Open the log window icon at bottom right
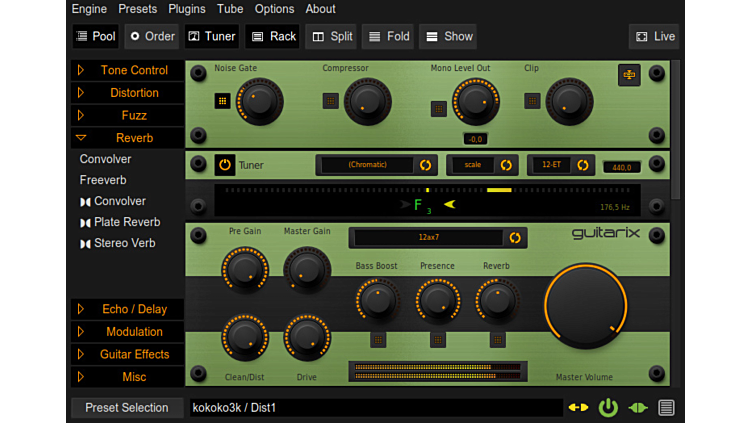The image size is (752, 423). tap(667, 407)
